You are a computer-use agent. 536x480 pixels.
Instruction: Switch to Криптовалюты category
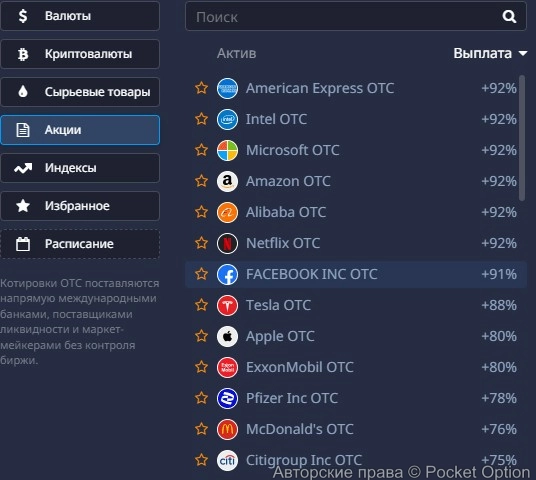(x=80, y=54)
